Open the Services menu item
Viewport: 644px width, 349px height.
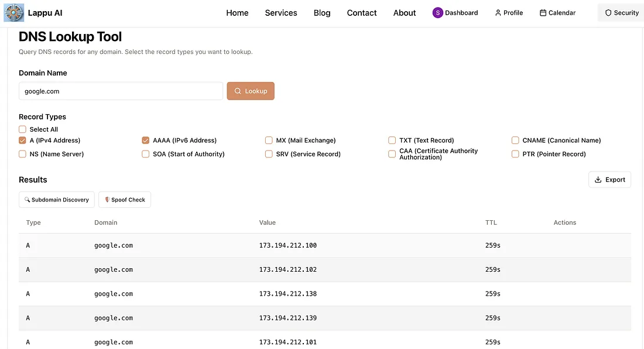click(x=281, y=13)
